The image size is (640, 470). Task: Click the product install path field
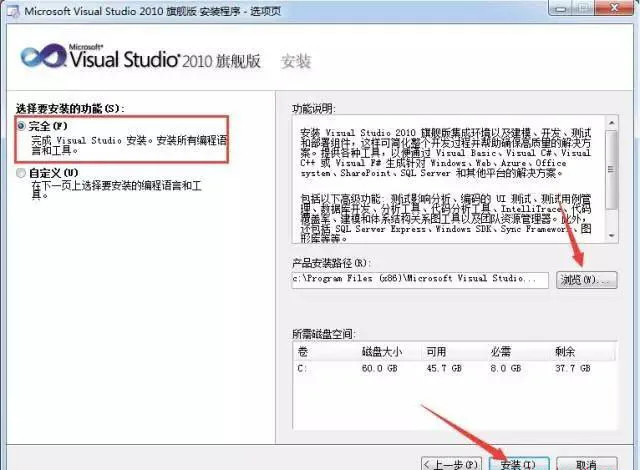(x=420, y=280)
